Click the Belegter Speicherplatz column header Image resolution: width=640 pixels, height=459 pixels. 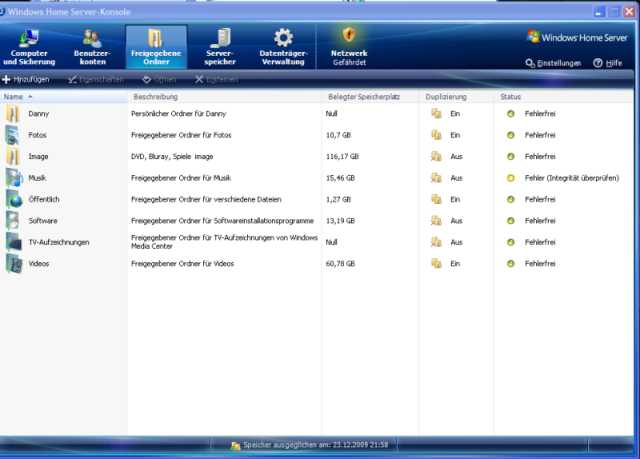[370, 97]
